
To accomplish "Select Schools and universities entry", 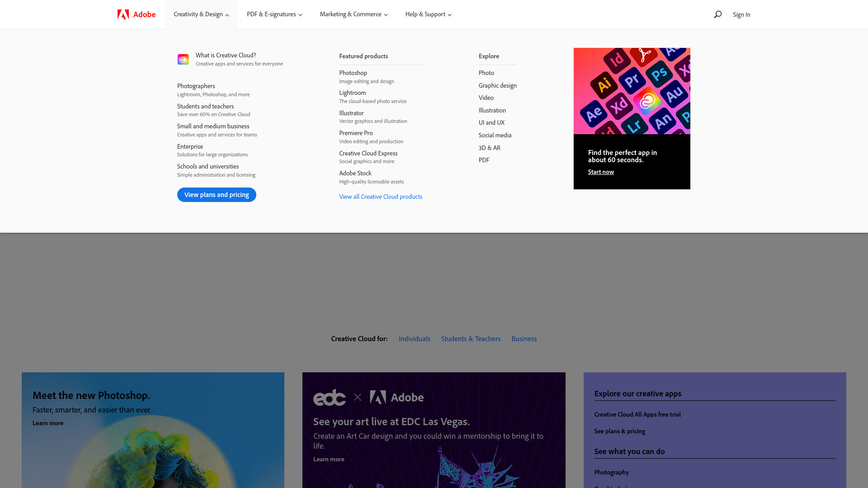I will click(216, 170).
